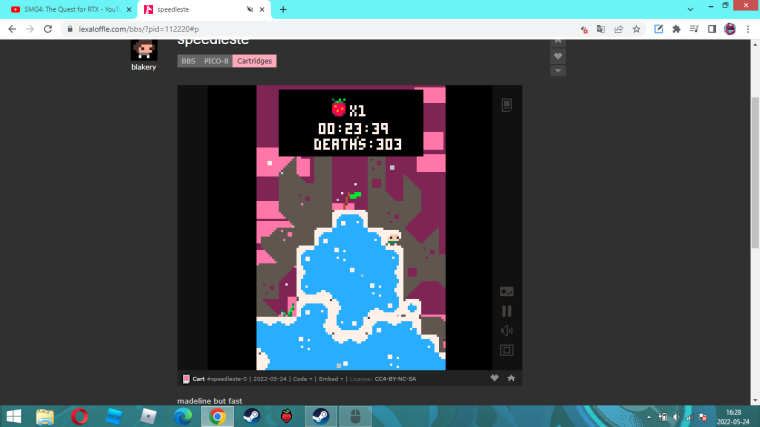
Task: Close the speedleste tab
Action: point(262,10)
